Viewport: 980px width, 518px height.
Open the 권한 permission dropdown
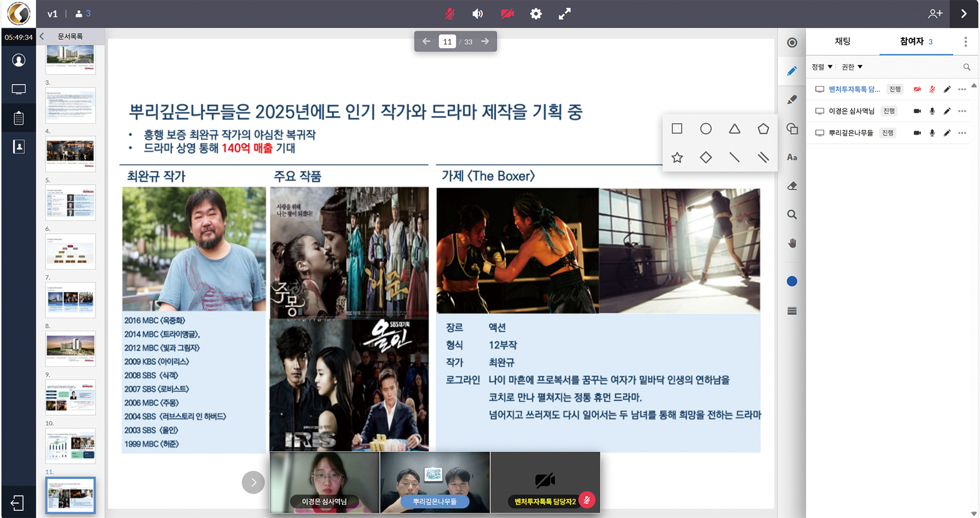pyautogui.click(x=852, y=67)
